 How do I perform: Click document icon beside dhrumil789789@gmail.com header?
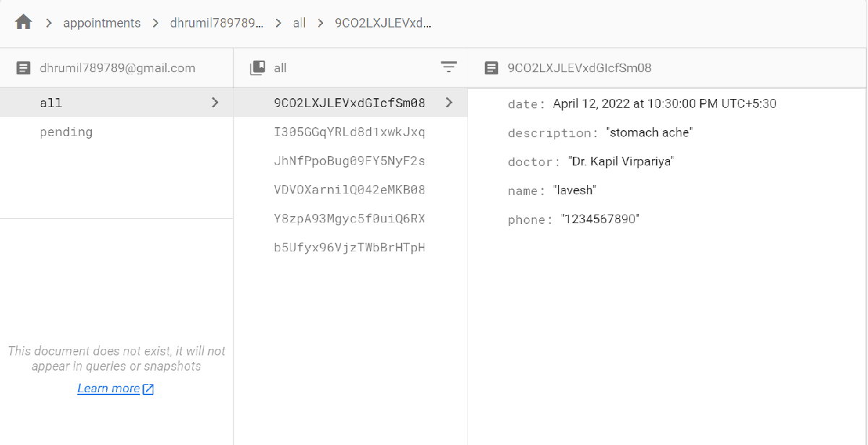pyautogui.click(x=24, y=68)
